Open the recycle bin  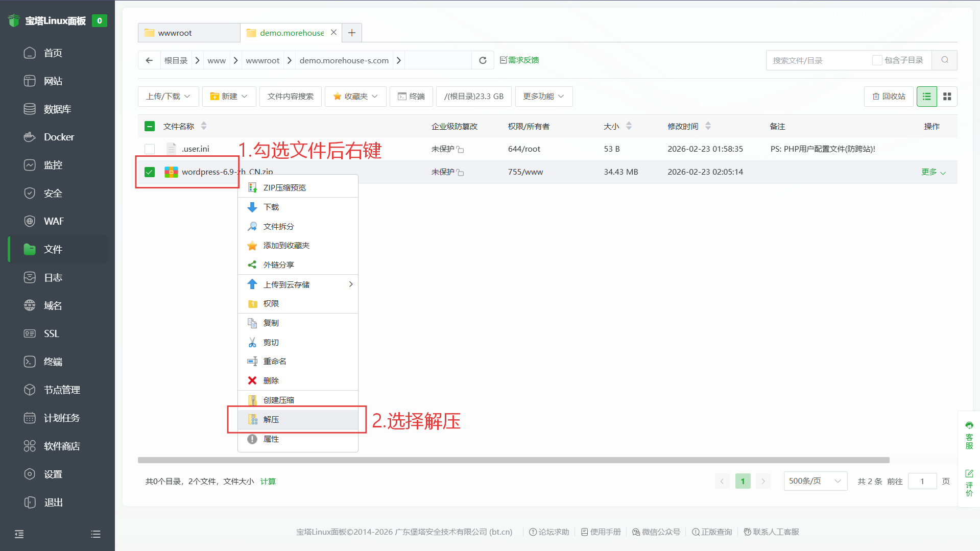point(889,97)
